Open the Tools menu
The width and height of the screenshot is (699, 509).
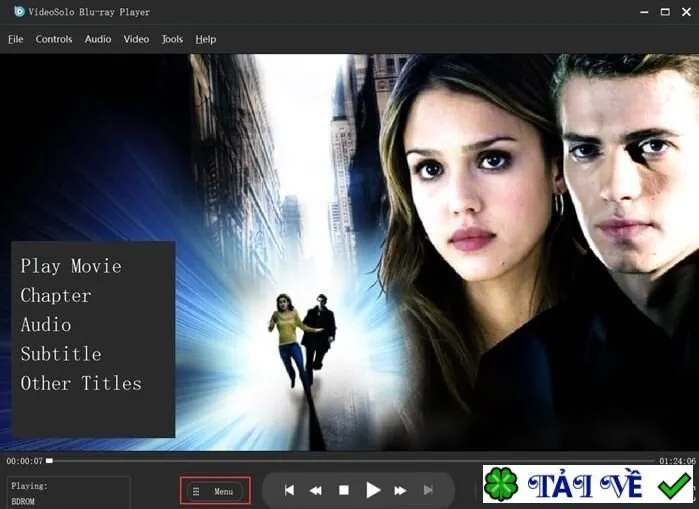coord(172,39)
